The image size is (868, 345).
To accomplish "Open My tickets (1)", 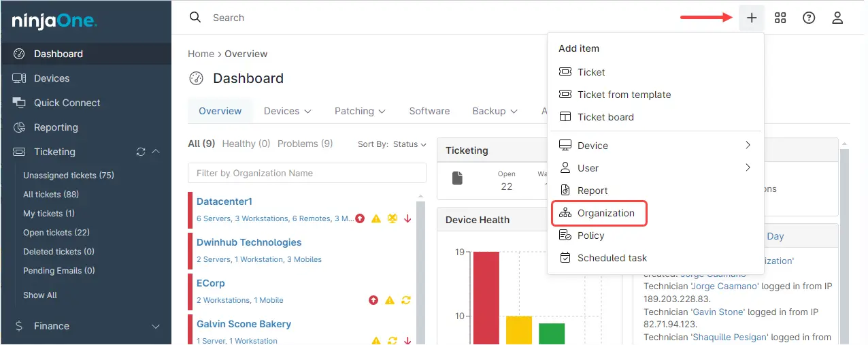I will [x=49, y=213].
